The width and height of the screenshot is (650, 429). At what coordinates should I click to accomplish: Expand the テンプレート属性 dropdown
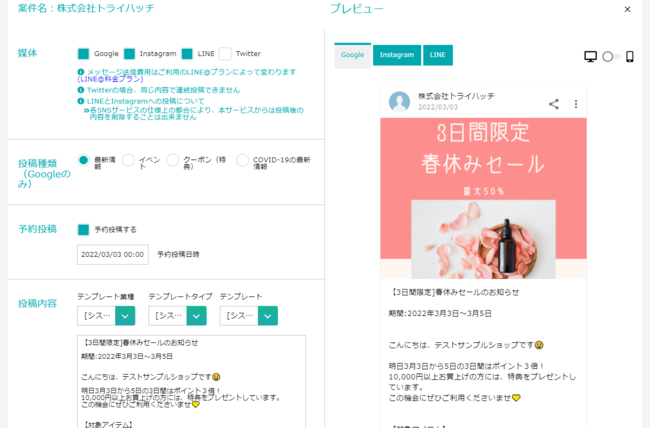point(125,316)
